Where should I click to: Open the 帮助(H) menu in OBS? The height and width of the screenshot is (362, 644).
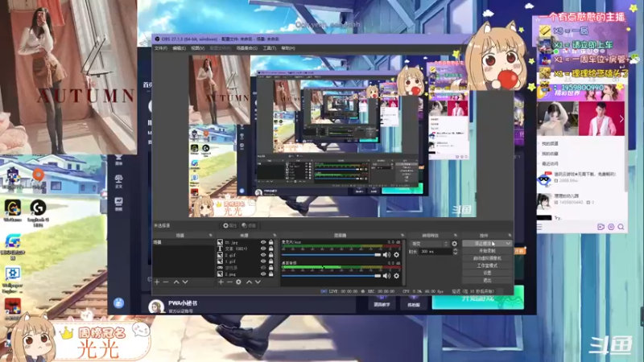(288, 48)
